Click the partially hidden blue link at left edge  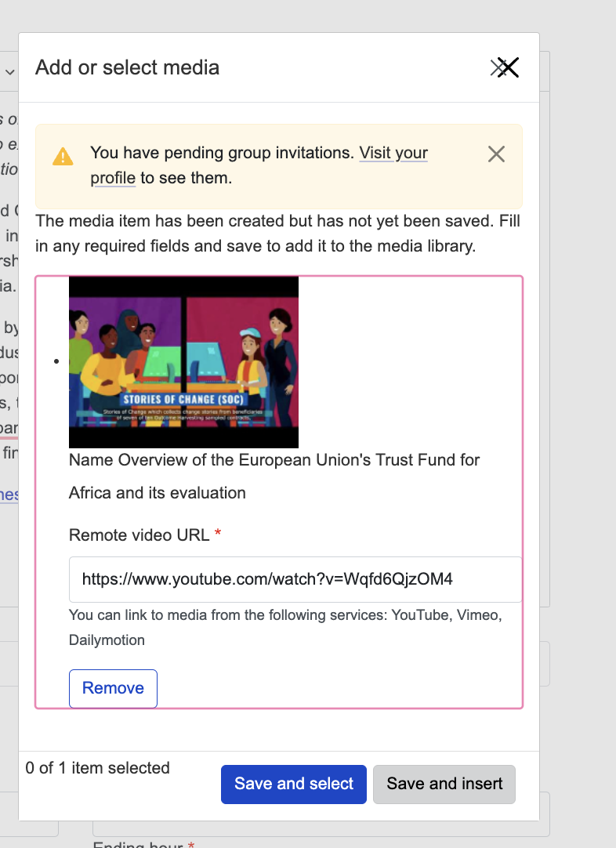(9, 495)
